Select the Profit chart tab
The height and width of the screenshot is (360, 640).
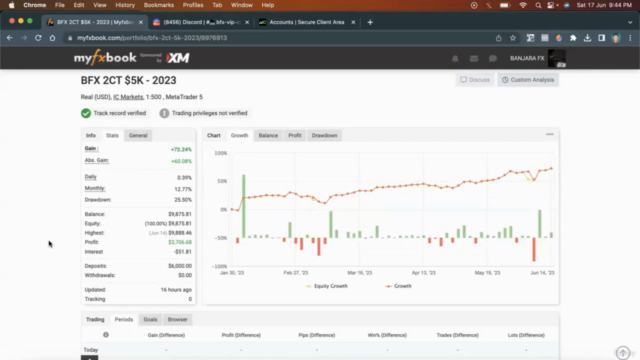(x=295, y=136)
